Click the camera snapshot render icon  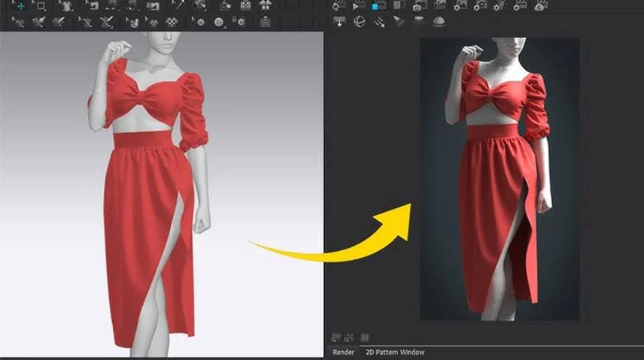(418, 6)
